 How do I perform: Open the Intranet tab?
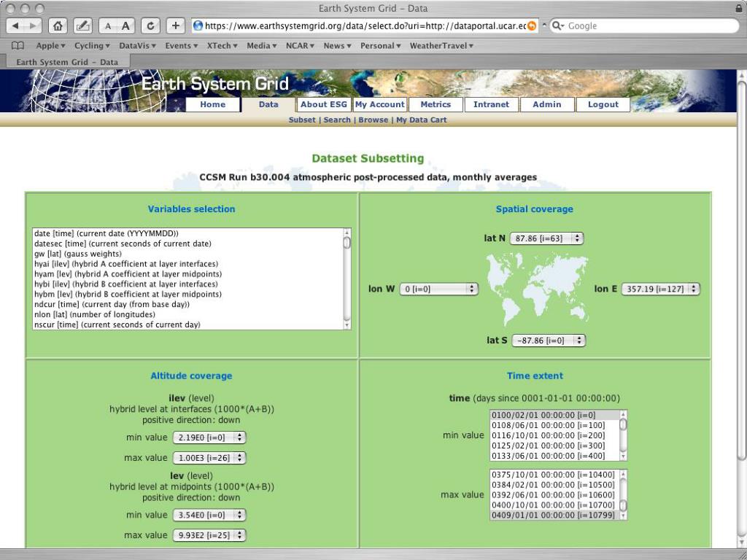491,104
